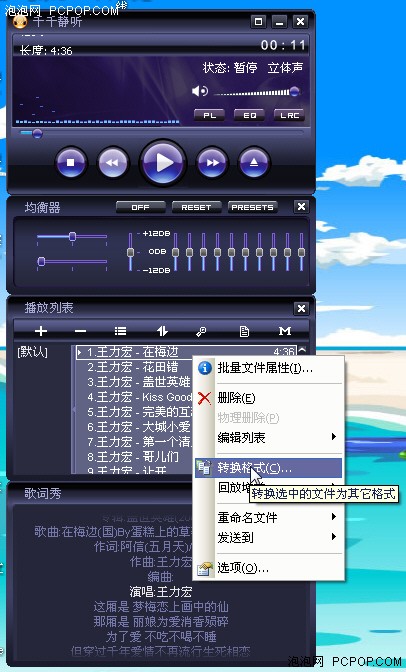Click the equalizer surround slider knob
Image resolution: width=406 pixels, height=672 pixels.
(41, 261)
